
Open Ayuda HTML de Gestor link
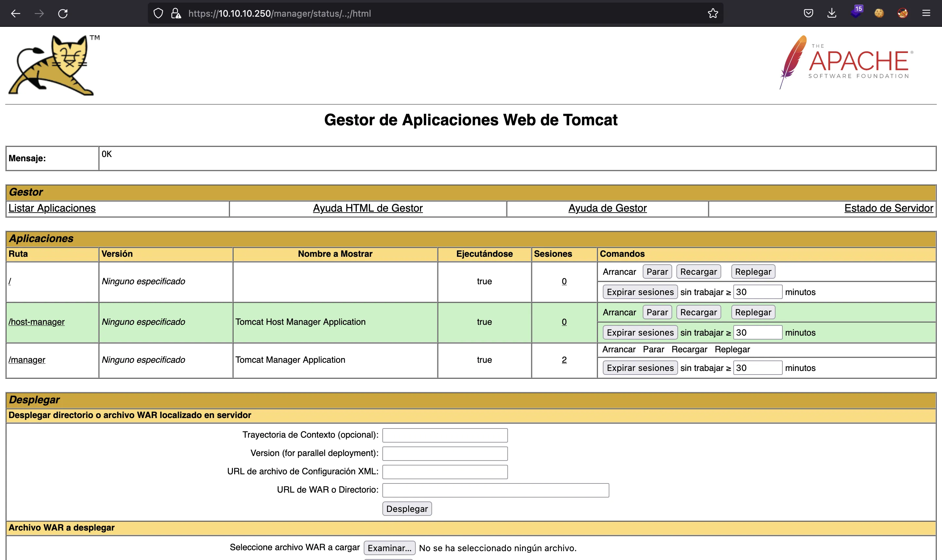tap(368, 208)
